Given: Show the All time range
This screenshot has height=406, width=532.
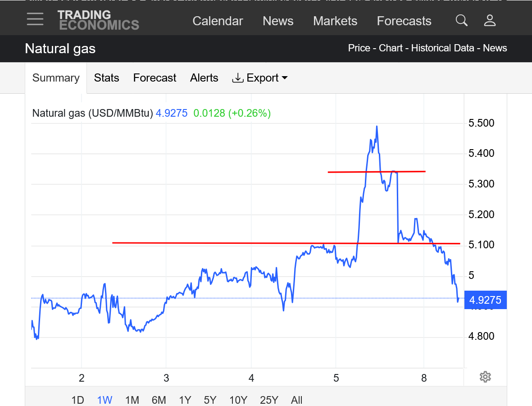Looking at the screenshot, I should (296, 400).
